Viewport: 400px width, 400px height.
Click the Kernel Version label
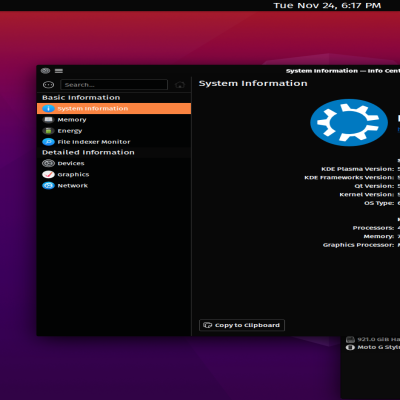tap(367, 195)
